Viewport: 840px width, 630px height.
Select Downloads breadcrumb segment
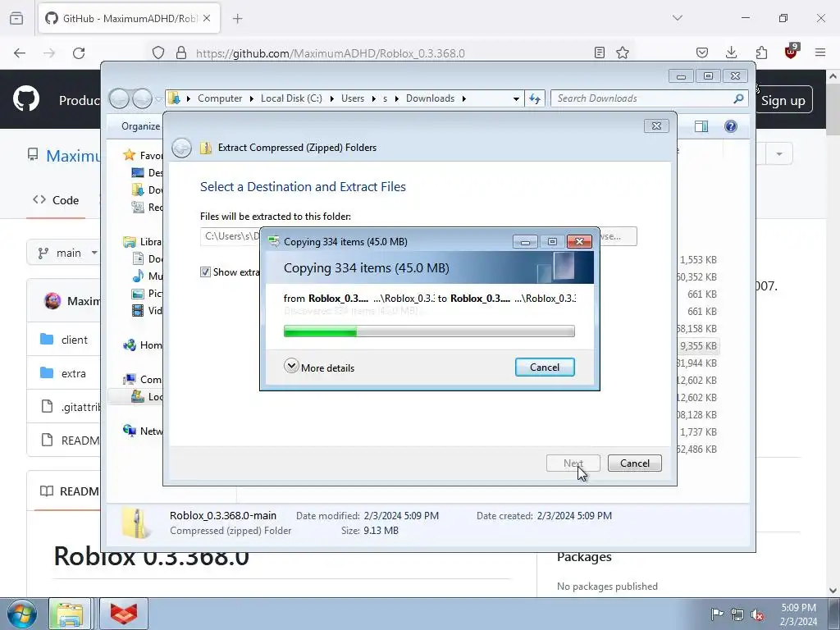(x=430, y=98)
